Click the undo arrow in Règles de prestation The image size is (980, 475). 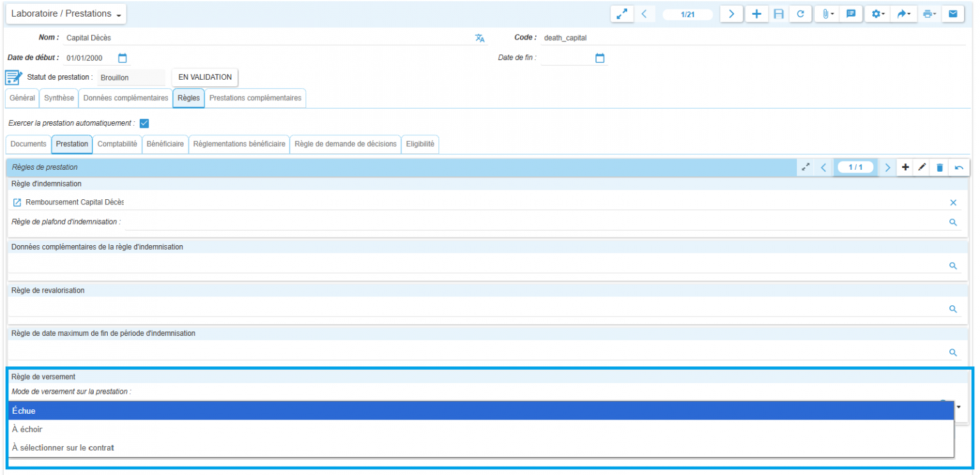(958, 167)
